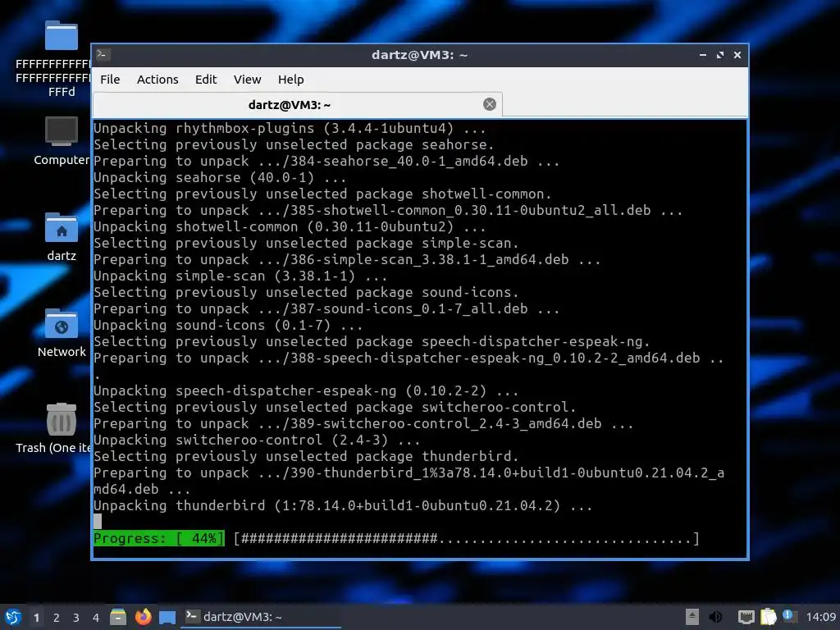The image size is (840, 630).
Task: Open the View menu in the terminal
Action: (x=247, y=80)
